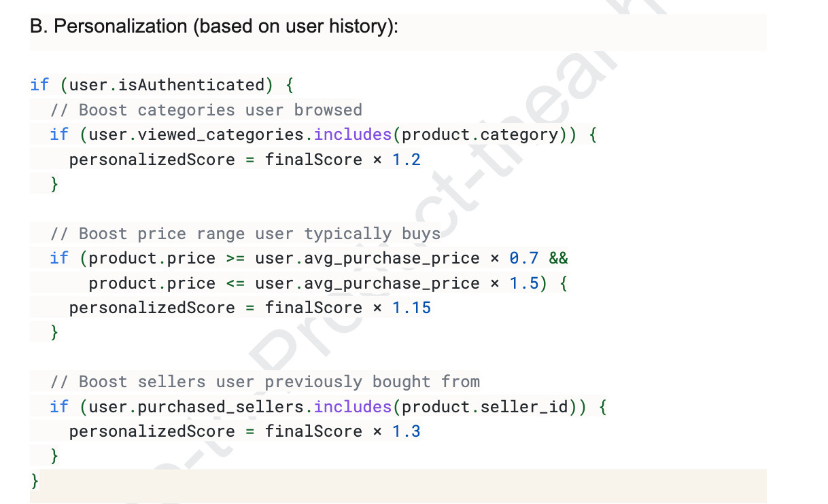Click the >= operator after product.price
The width and height of the screenshot is (828, 504).
[x=235, y=258]
